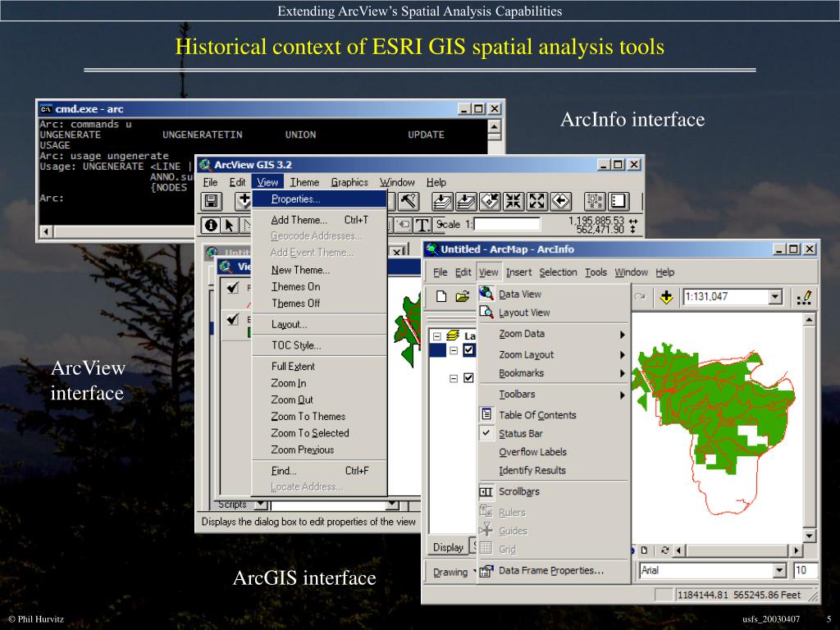Viewport: 840px width, 630px height.
Task: Click the Redo arrow in ArcMap toolbar
Action: point(640,297)
